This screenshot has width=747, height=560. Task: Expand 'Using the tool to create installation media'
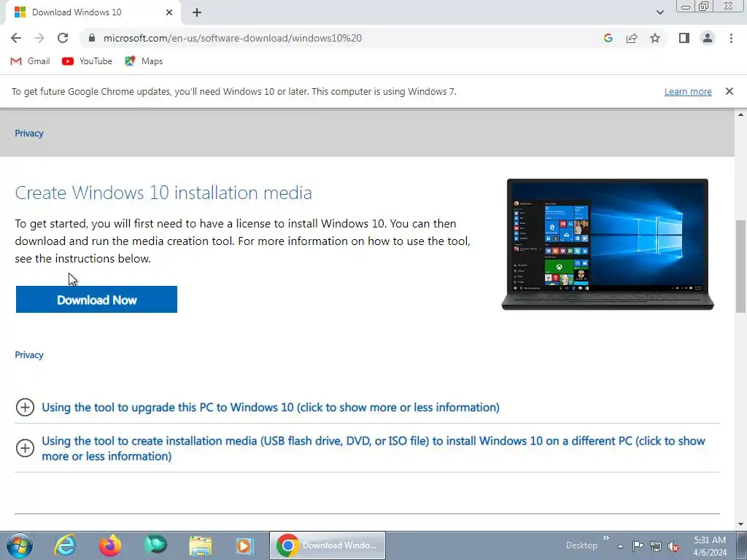373,448
